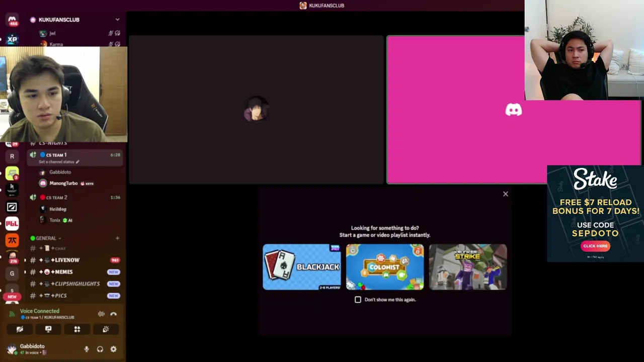Check 'Don't show me this again'
Viewport: 644px width, 362px height.
pos(358,300)
